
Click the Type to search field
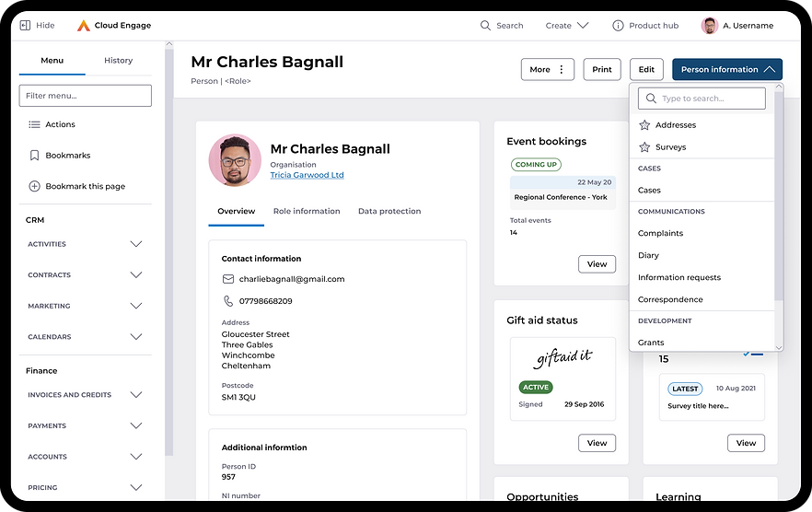click(702, 99)
